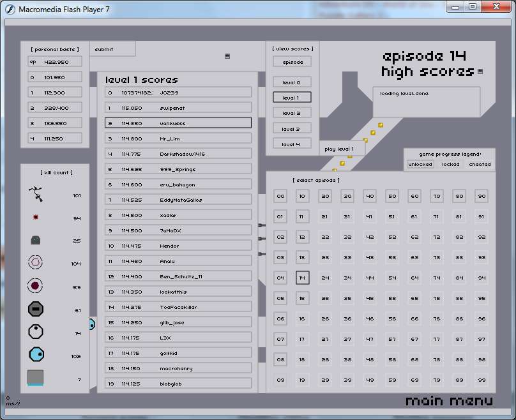Open personal best for level 2

(55, 108)
